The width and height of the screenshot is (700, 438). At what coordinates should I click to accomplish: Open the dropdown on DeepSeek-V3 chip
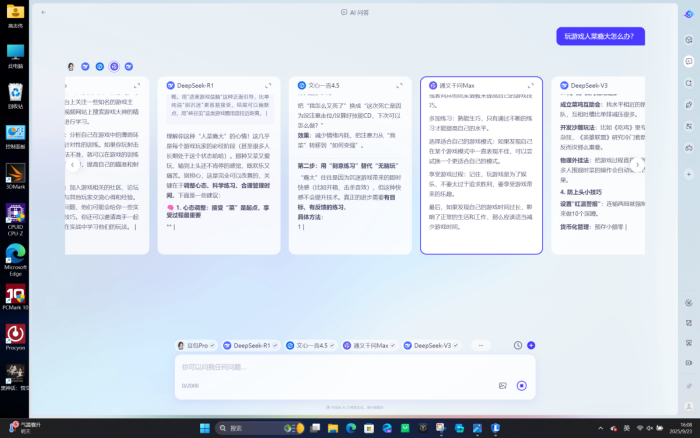pos(458,345)
